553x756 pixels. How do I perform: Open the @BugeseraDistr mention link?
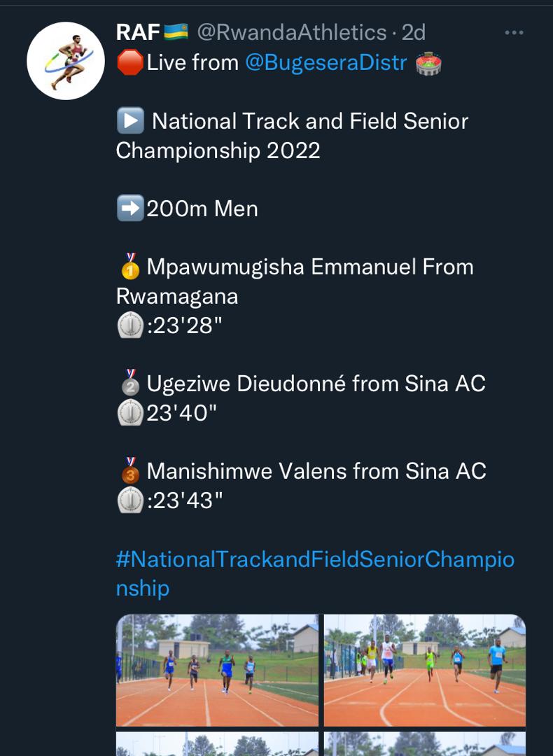pyautogui.click(x=325, y=63)
